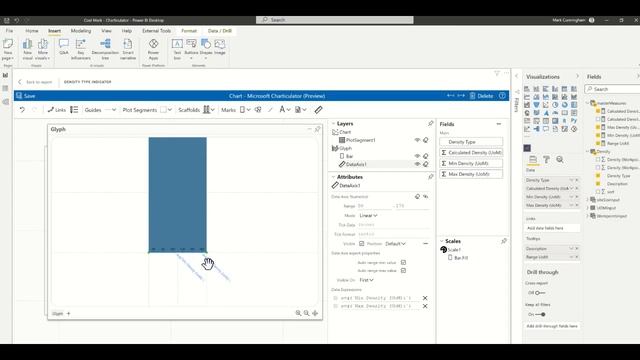
Task: Click the Delete button in Charticulator header
Action: 481,96
